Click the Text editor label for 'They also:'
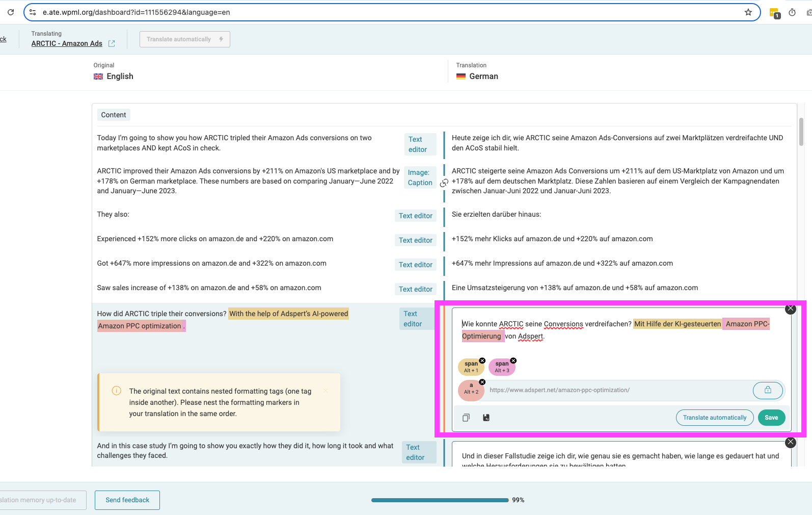The width and height of the screenshot is (812, 515). tap(416, 216)
